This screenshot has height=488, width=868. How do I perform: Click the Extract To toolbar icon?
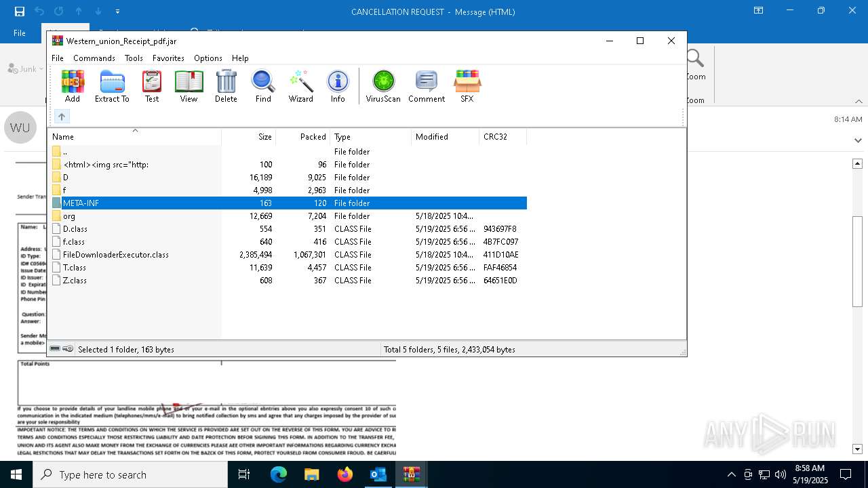(x=112, y=86)
